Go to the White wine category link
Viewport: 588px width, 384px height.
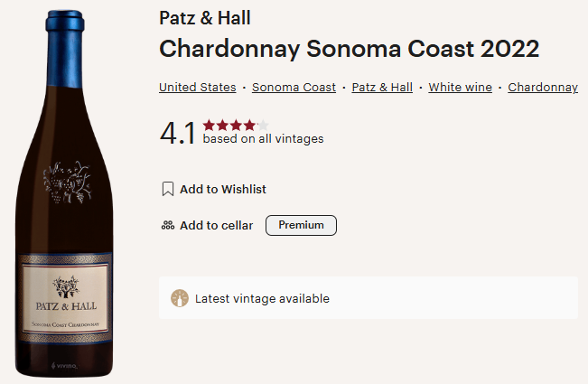point(460,88)
